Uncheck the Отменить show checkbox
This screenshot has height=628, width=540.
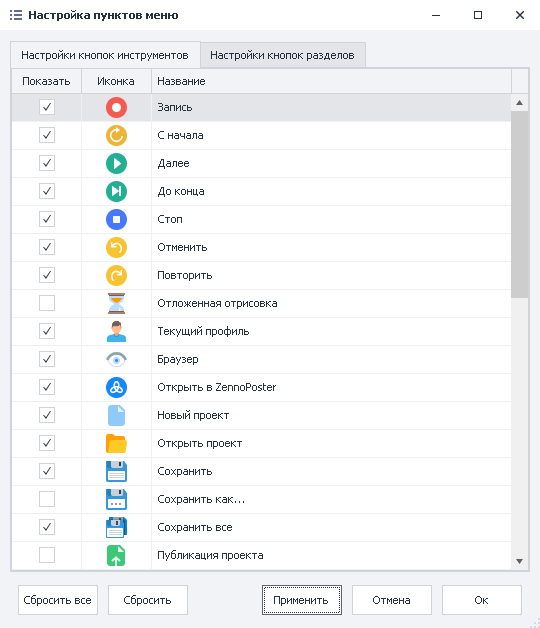pos(47,247)
